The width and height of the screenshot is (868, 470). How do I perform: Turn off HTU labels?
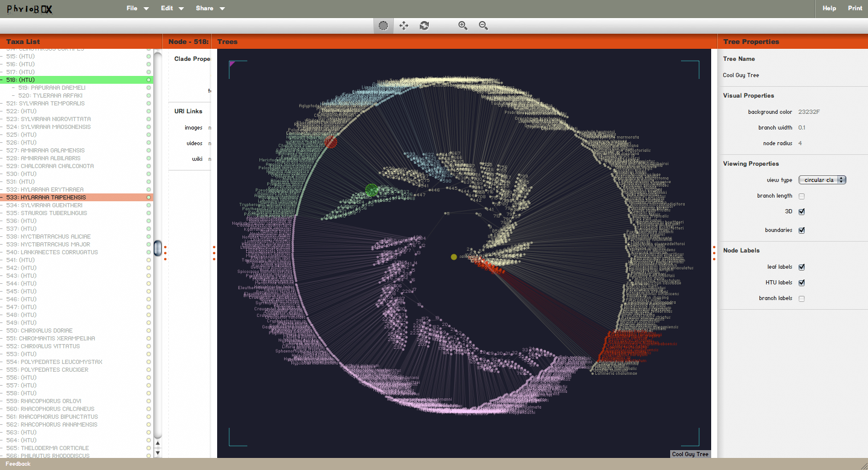(802, 283)
